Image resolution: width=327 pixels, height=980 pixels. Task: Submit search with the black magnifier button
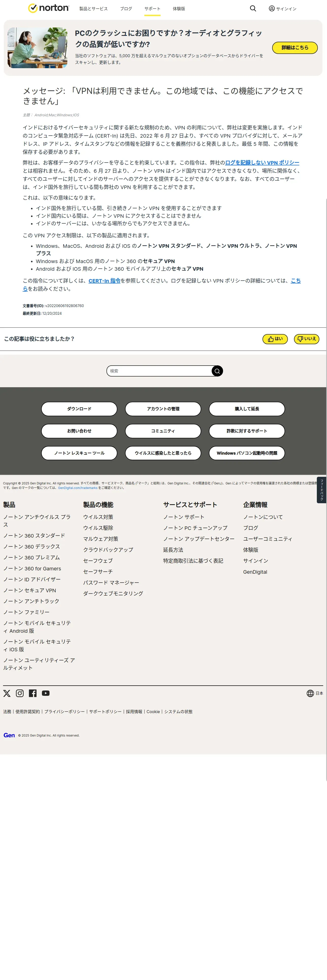217,371
